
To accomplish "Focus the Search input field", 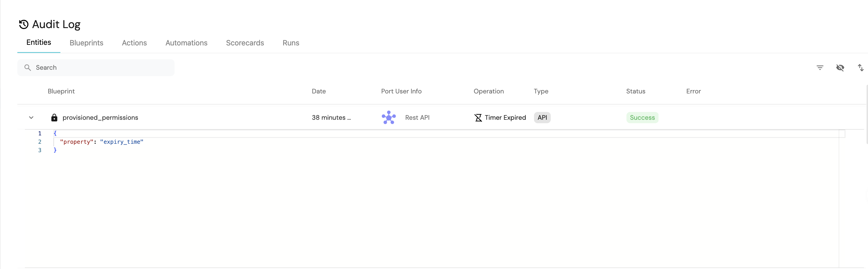I will pos(101,67).
